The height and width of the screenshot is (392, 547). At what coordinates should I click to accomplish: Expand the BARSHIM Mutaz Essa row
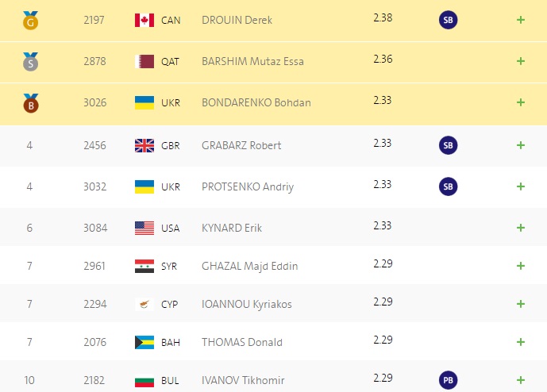(521, 61)
